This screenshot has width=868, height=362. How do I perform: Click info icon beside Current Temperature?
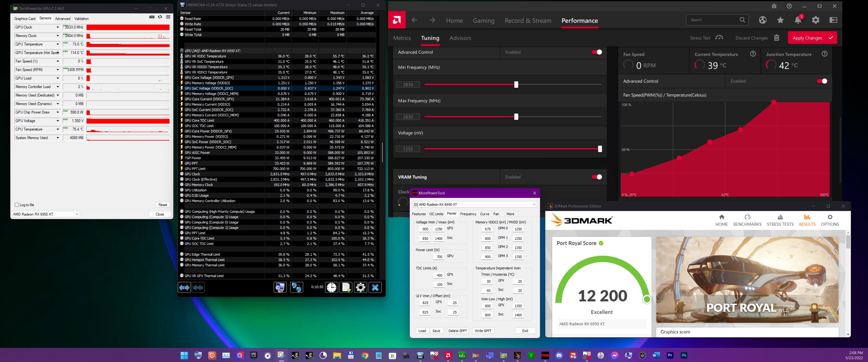click(753, 54)
